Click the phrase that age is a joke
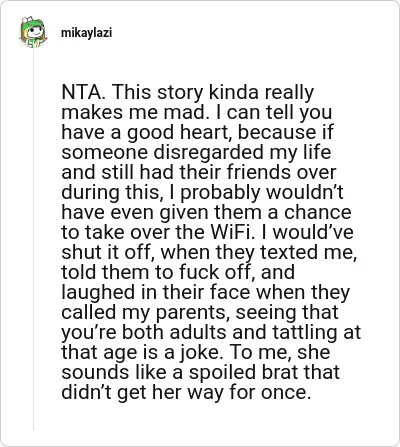Viewport: 400px width, 447px height. point(141,352)
